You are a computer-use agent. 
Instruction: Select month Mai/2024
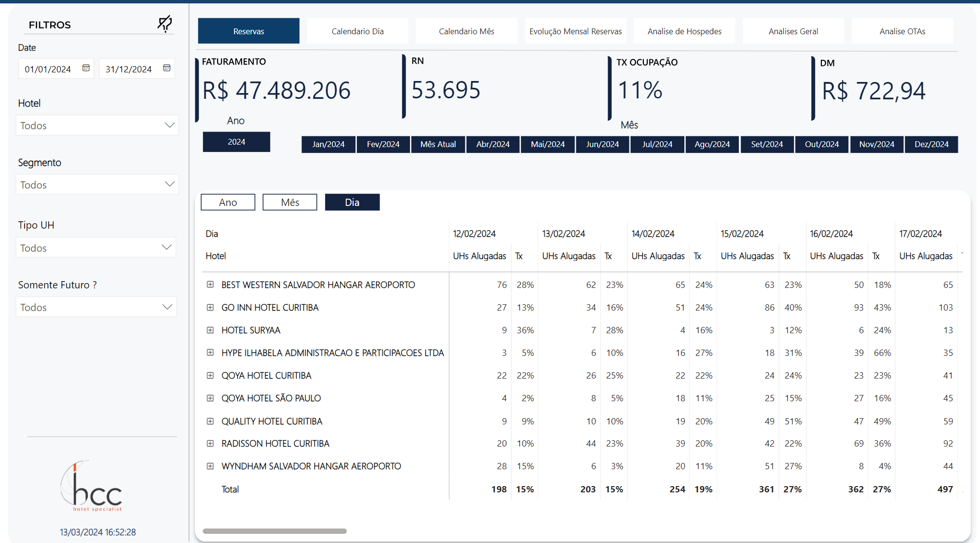click(x=548, y=144)
